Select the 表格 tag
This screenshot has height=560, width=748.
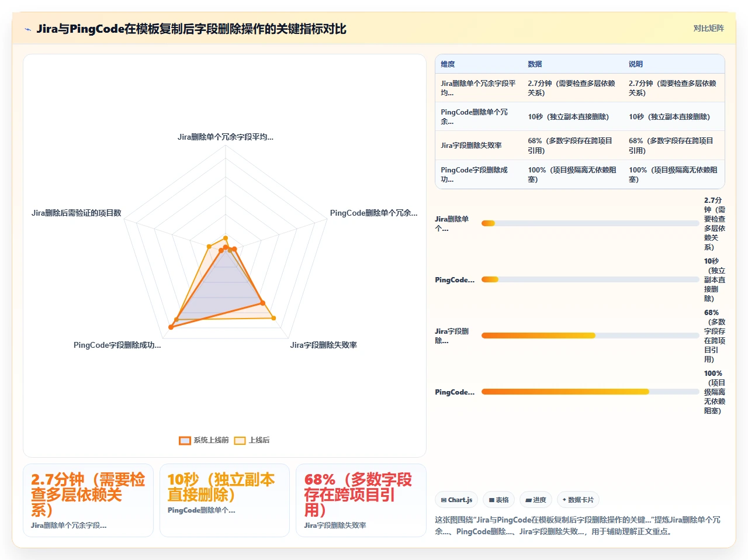coord(499,500)
